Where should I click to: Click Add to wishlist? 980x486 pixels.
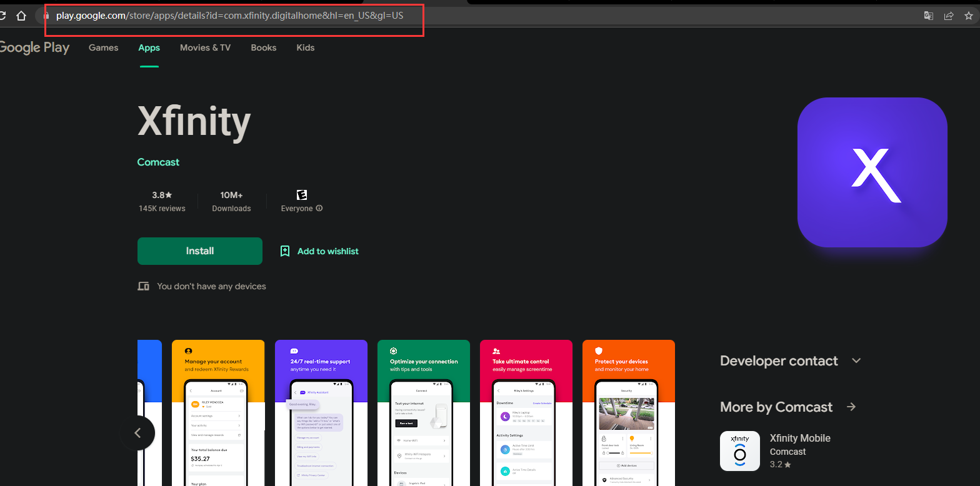click(x=328, y=251)
